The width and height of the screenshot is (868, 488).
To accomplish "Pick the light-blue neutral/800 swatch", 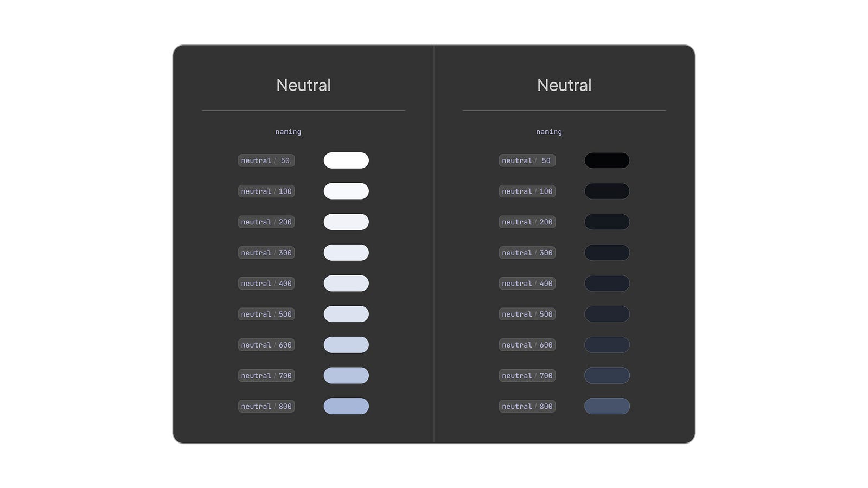I will coord(346,406).
